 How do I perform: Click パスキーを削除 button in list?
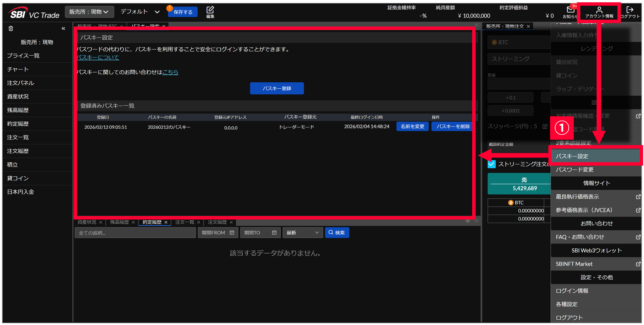pos(452,126)
